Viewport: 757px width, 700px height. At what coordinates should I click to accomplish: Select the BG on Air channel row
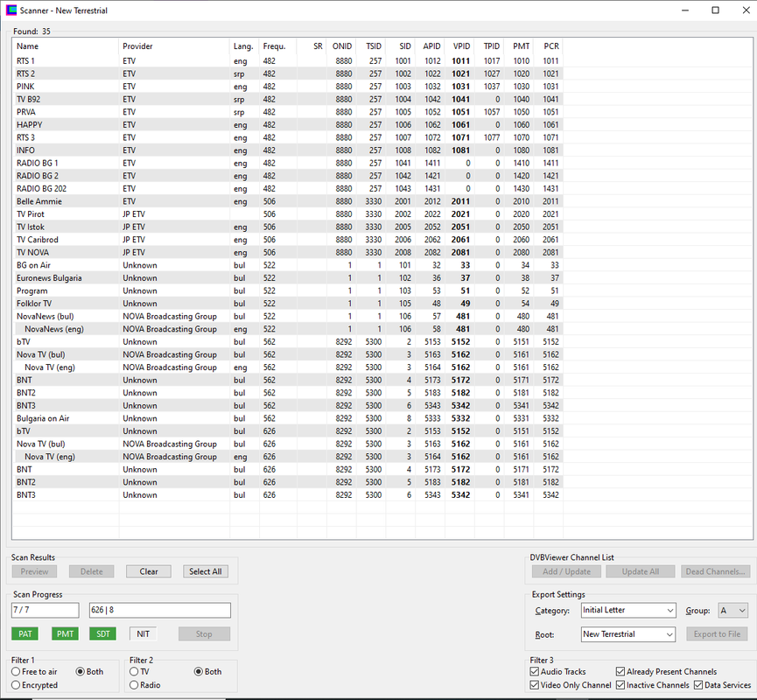pyautogui.click(x=288, y=265)
